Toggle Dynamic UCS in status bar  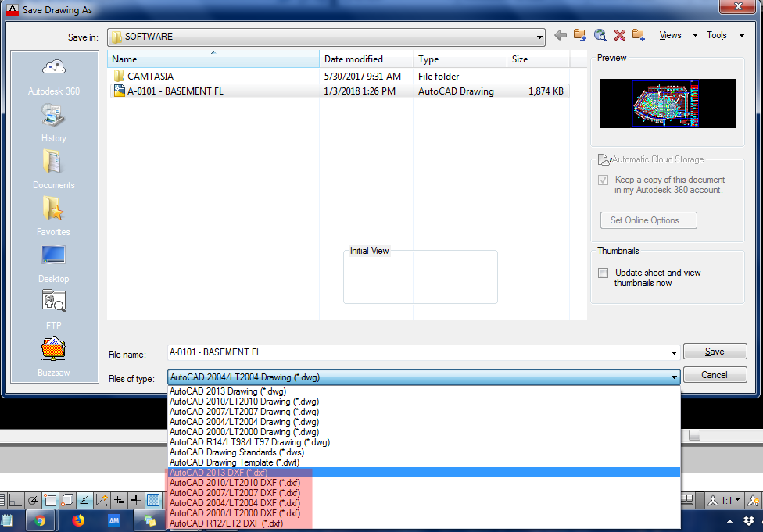[x=101, y=499]
